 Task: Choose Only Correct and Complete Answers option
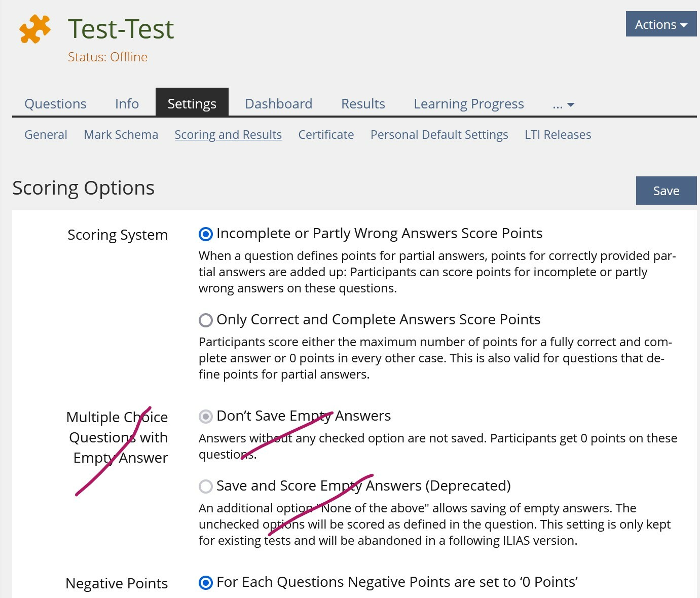coord(206,320)
